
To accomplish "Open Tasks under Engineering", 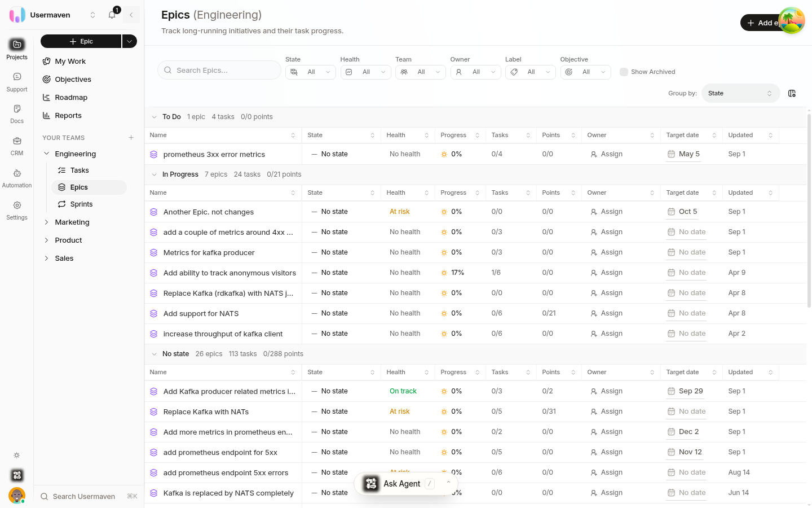I will point(80,170).
